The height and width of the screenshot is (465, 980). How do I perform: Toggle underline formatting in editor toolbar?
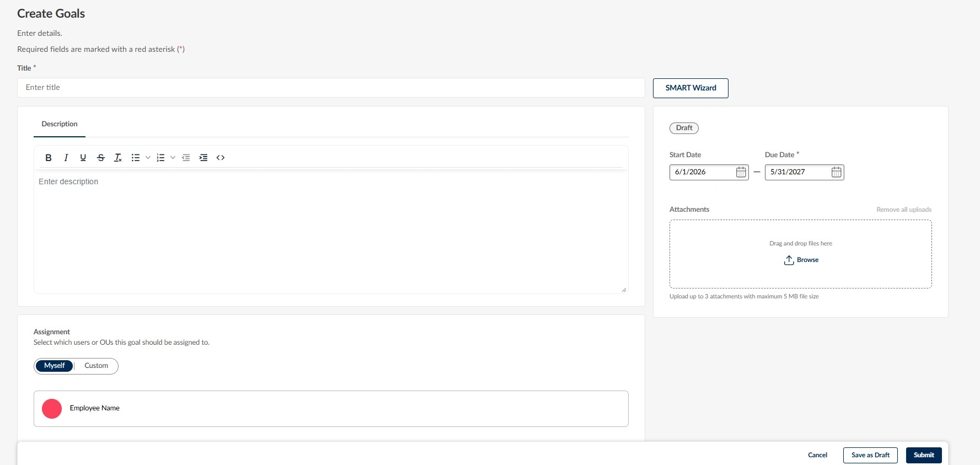coord(83,158)
